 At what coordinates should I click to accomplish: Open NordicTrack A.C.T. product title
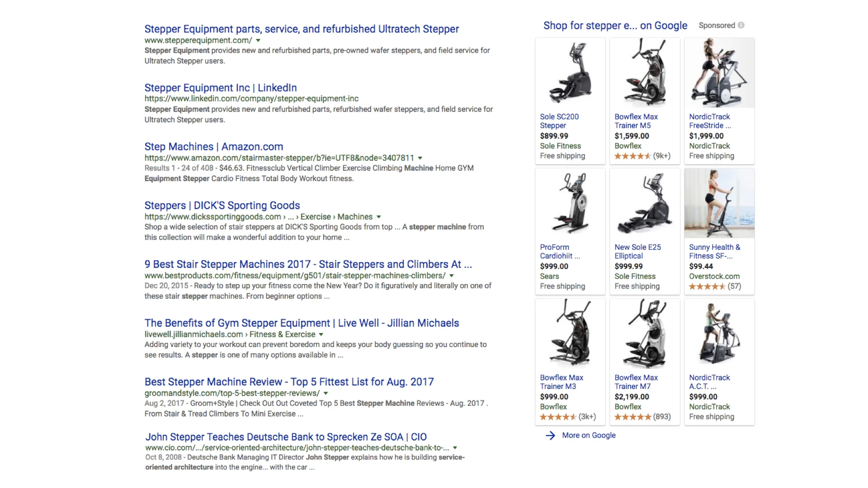tap(709, 382)
